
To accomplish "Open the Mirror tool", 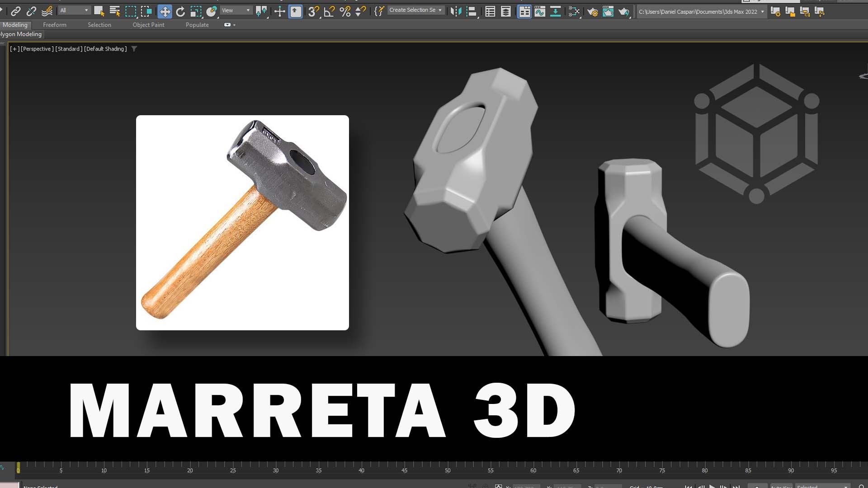I will tap(456, 12).
